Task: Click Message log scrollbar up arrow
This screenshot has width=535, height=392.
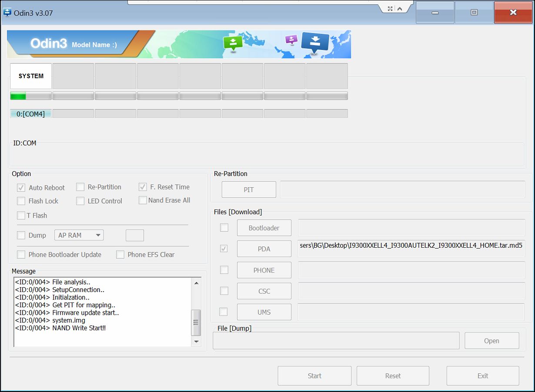Action: pos(197,283)
